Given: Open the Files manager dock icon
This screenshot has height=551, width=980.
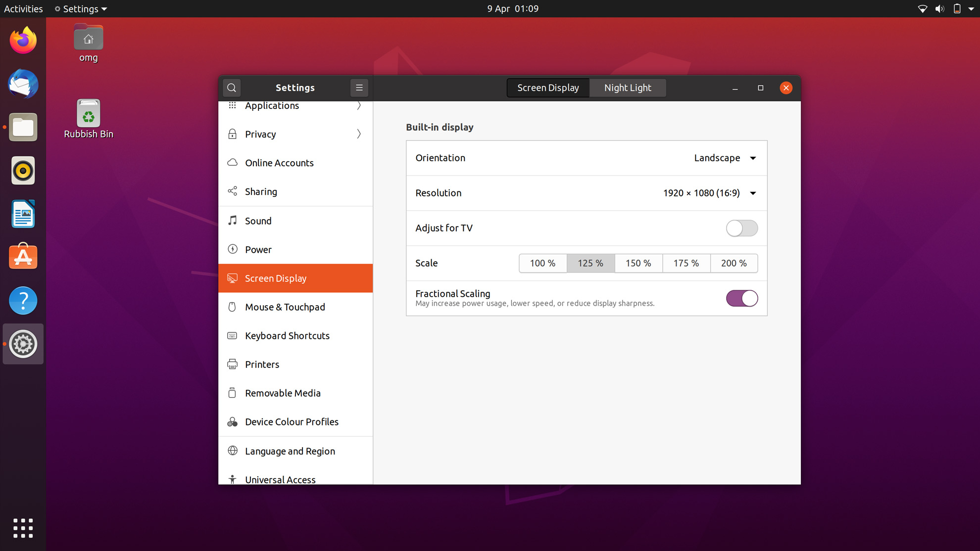Looking at the screenshot, I should click(x=23, y=128).
